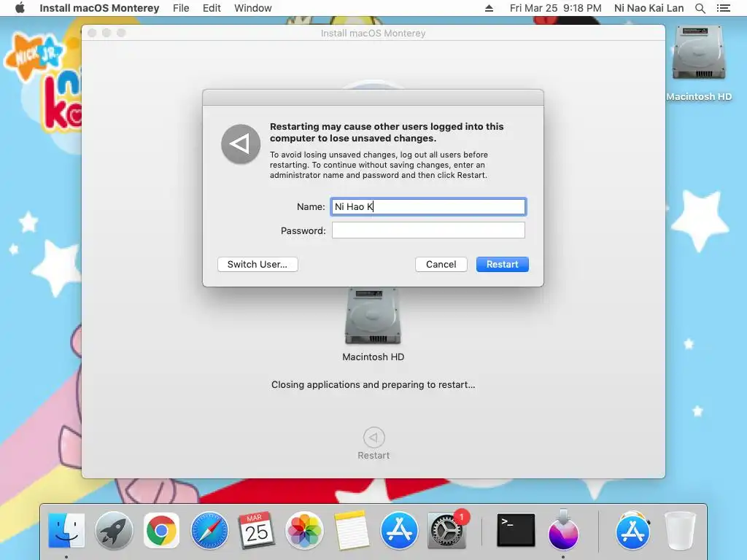Focus the Password field
747x560 pixels.
[428, 230]
